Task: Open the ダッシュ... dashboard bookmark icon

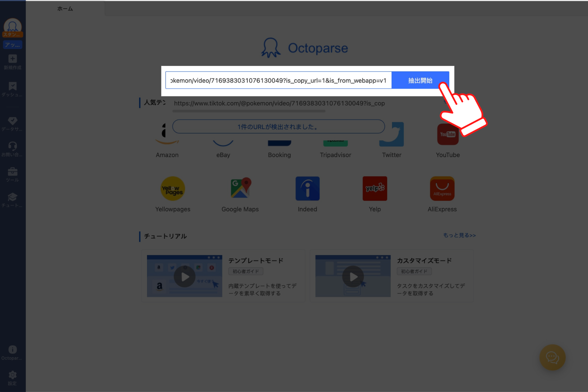Action: coord(13,86)
